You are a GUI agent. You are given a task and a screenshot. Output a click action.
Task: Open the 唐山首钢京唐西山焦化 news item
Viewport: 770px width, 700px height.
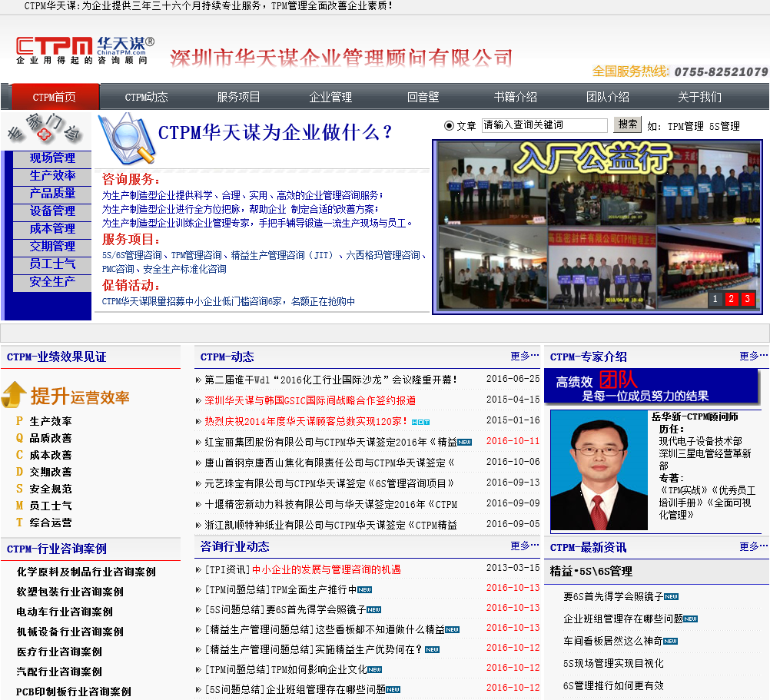tap(329, 463)
